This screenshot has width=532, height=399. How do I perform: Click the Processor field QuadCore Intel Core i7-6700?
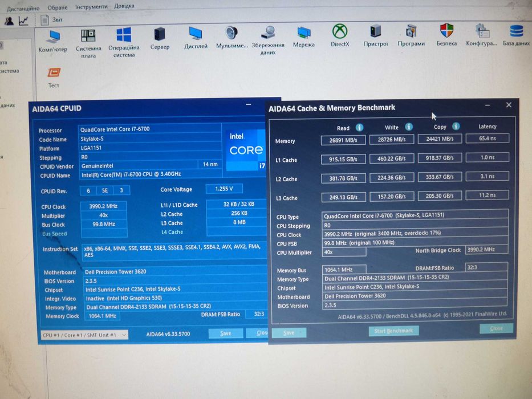149,129
